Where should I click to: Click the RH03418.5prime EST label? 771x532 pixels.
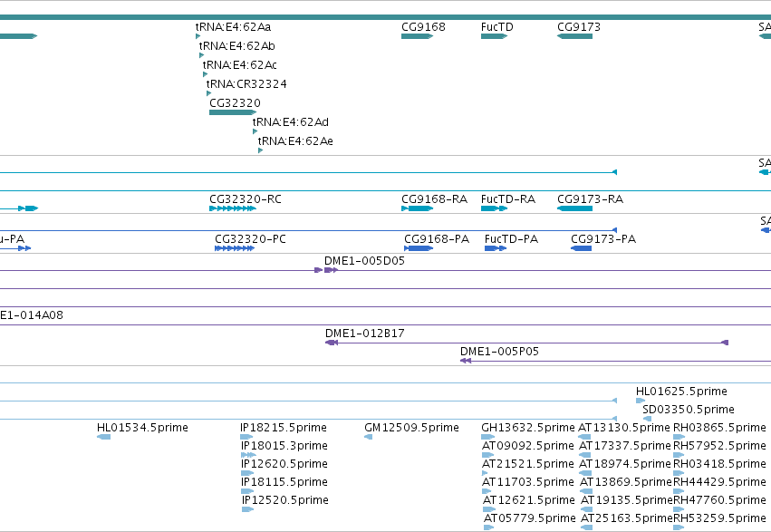(719, 464)
